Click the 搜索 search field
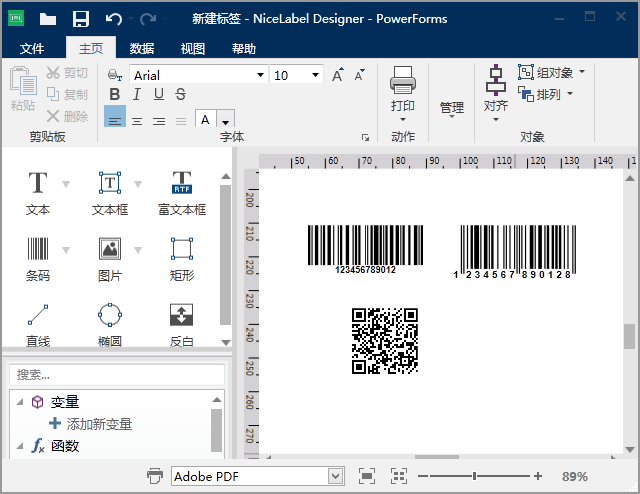This screenshot has width=640, height=494. coord(117,374)
